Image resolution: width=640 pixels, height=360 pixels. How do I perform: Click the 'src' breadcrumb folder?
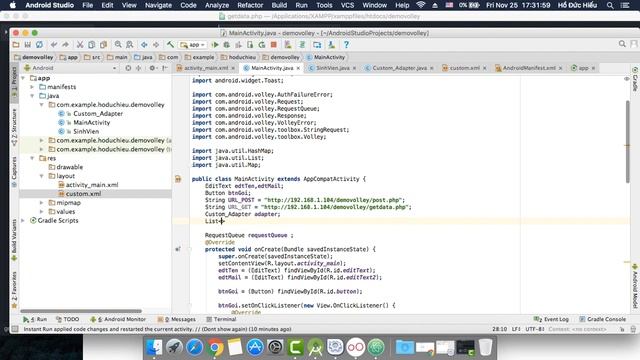(x=92, y=57)
